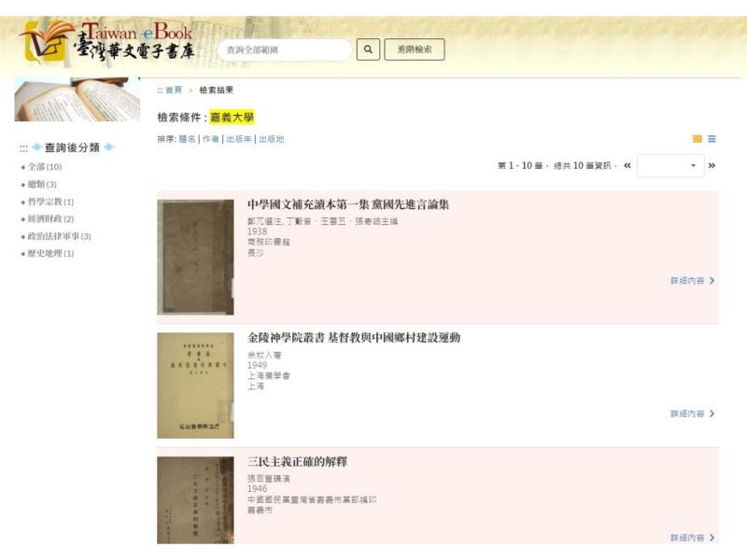Viewport: 747px width, 560px height.
Task: Sort results by 作者
Action: click(x=211, y=139)
